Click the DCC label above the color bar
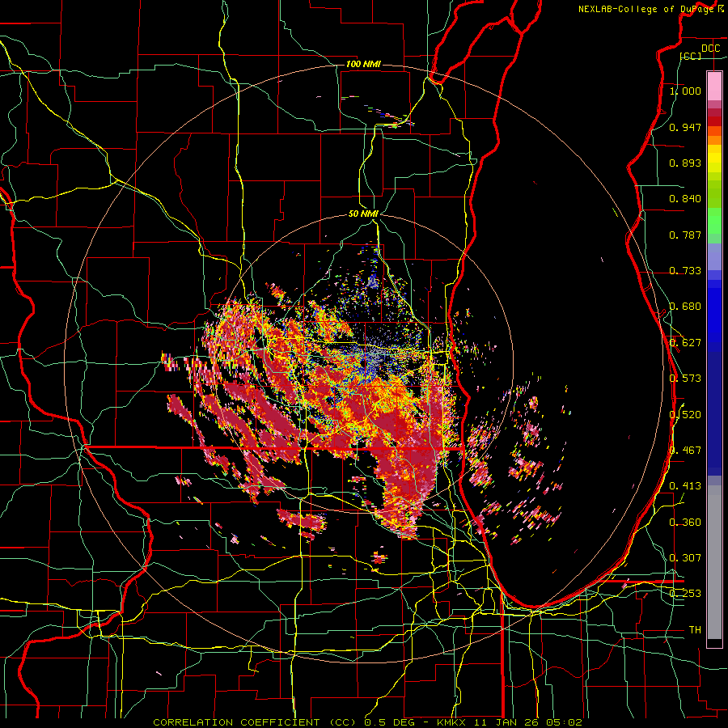 (710, 49)
